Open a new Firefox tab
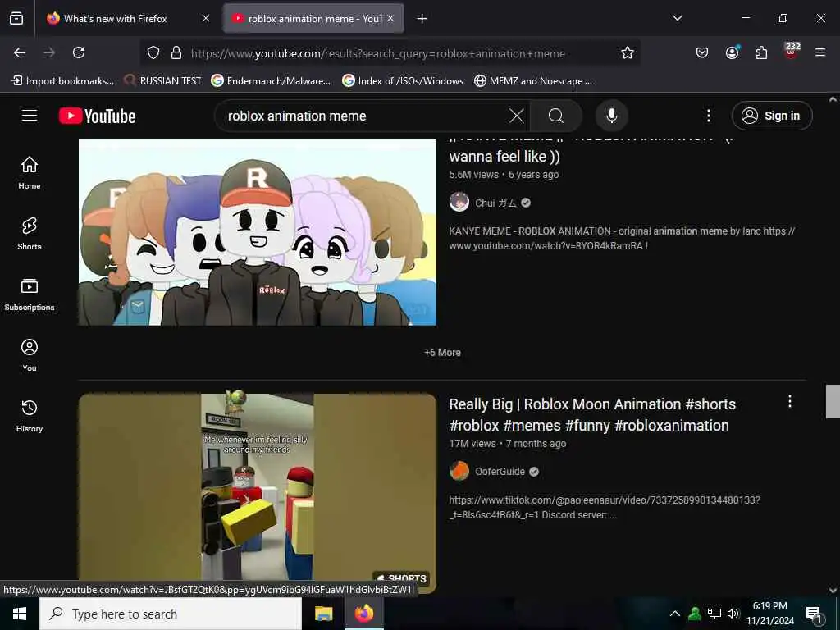 pos(422,19)
